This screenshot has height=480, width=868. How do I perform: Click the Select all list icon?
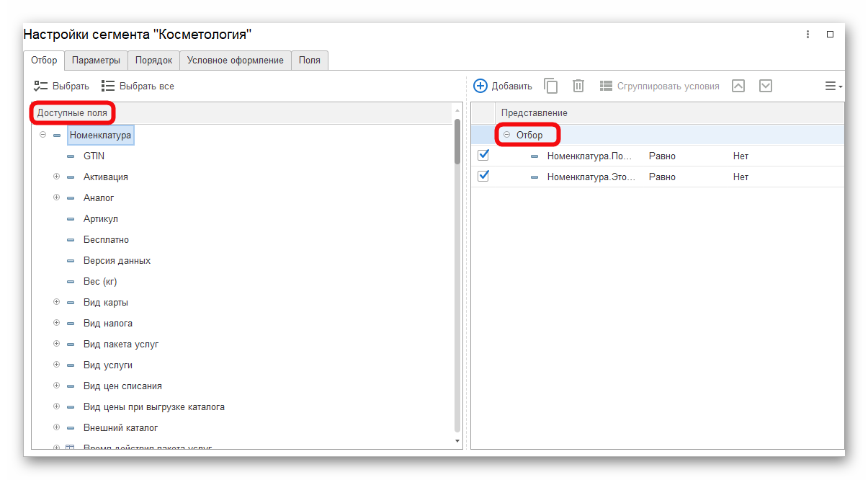(x=109, y=86)
